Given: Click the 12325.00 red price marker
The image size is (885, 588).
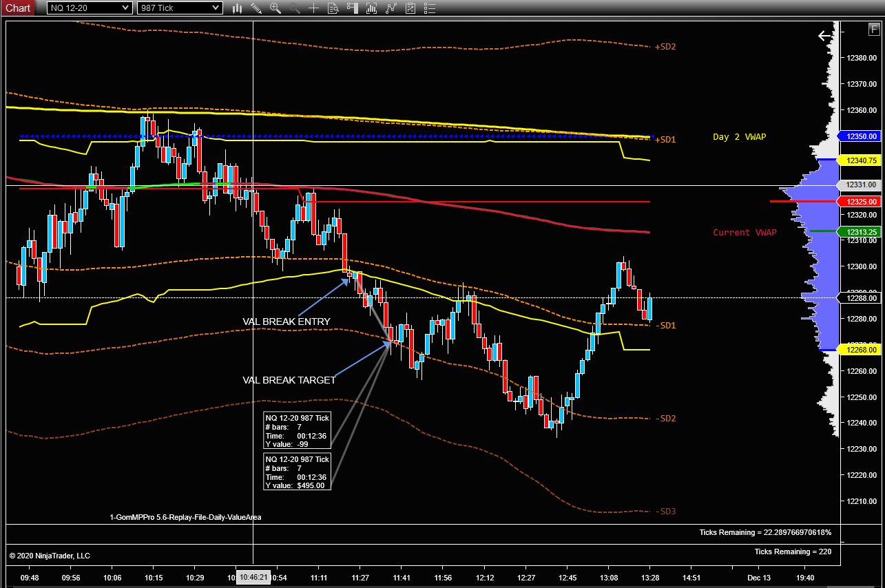Looking at the screenshot, I should [859, 201].
